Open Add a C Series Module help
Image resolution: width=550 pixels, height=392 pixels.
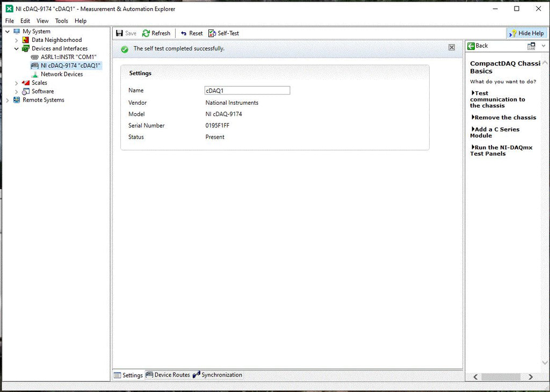click(495, 132)
